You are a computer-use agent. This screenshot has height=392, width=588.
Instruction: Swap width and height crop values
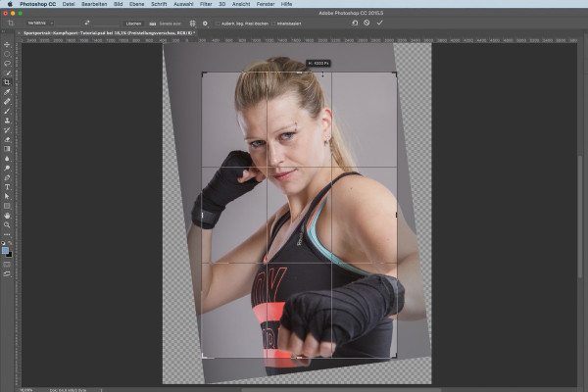click(87, 23)
